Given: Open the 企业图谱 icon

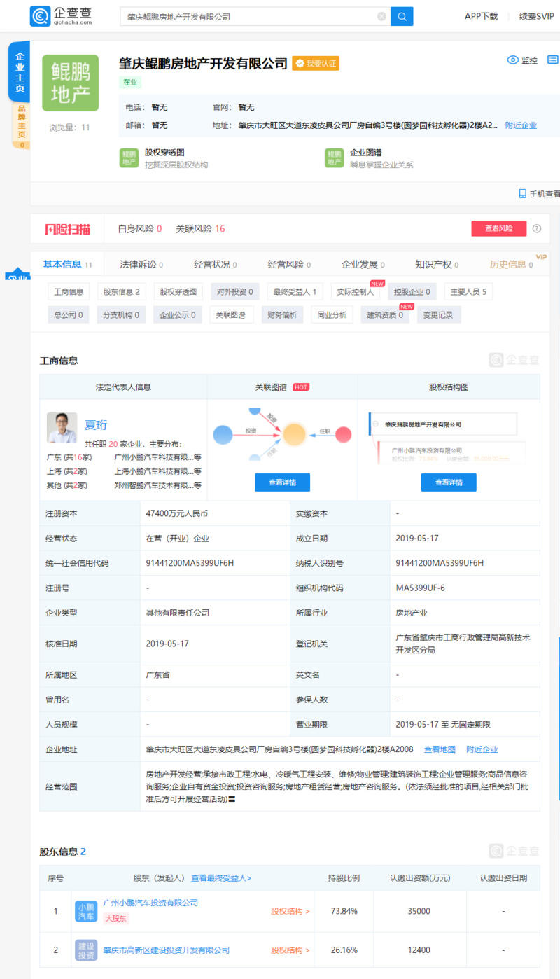Looking at the screenshot, I should [334, 158].
